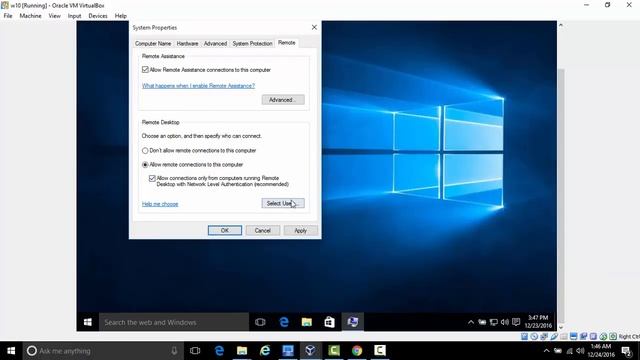Switch to VirtualBox cube taskbar icon
The image size is (640, 360).
tap(310, 351)
